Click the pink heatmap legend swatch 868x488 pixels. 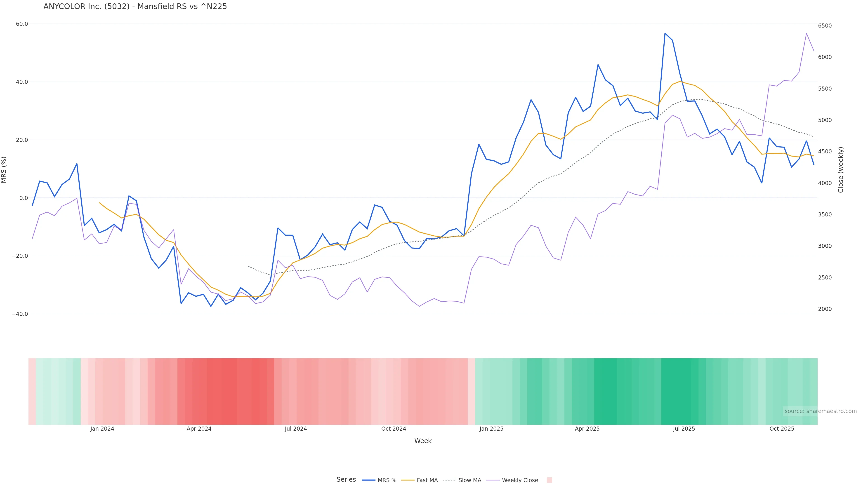pos(549,480)
